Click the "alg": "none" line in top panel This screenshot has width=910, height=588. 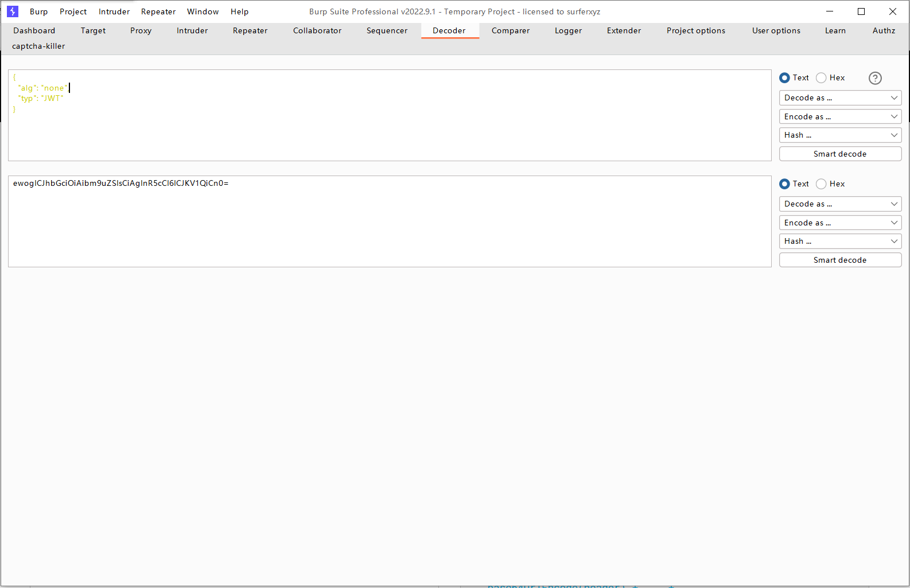[43, 88]
